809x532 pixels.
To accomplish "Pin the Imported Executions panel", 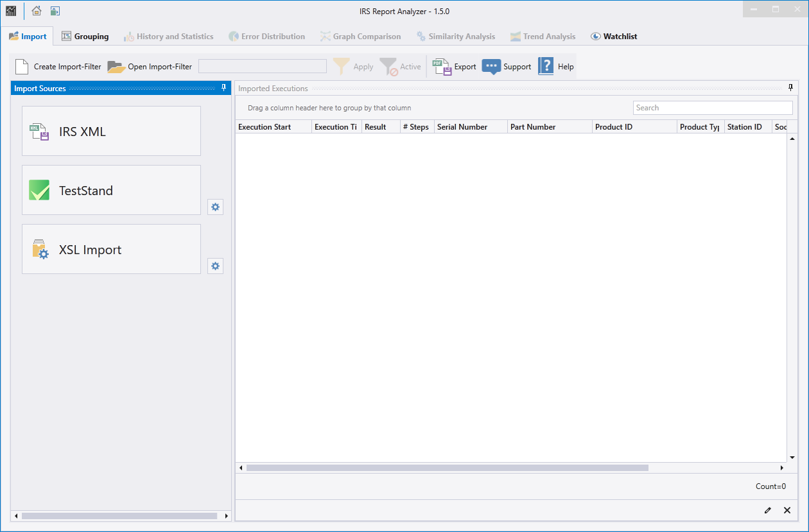I will 791,88.
